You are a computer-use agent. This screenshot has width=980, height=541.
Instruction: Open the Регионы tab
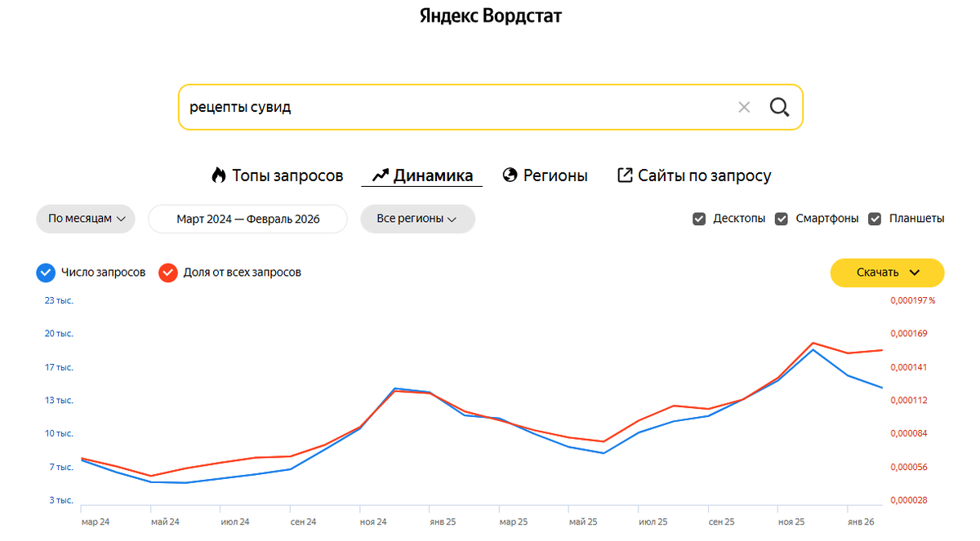tap(555, 175)
